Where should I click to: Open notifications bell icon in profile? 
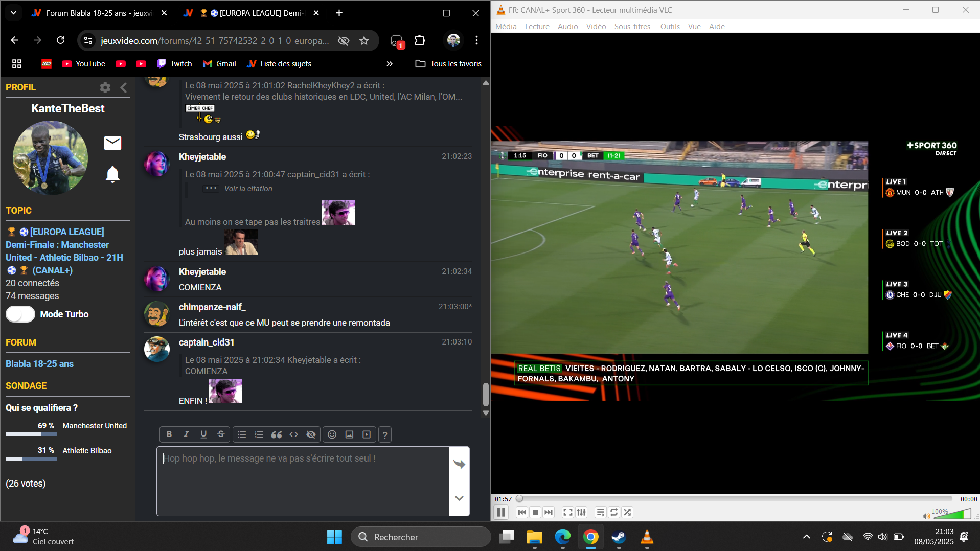112,175
